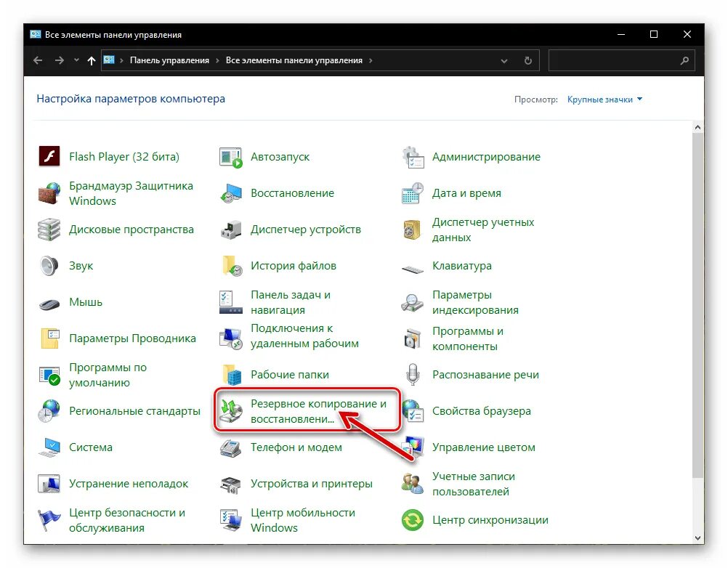Open the Система link
The image size is (728, 568).
coord(91,447)
